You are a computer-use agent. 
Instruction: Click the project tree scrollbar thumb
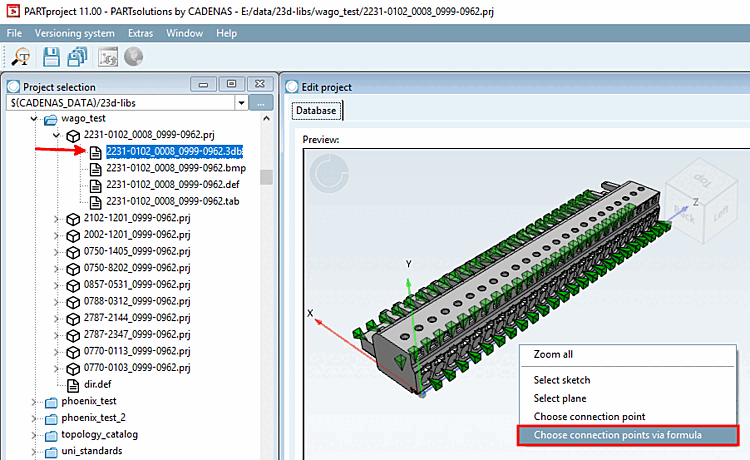[x=266, y=177]
